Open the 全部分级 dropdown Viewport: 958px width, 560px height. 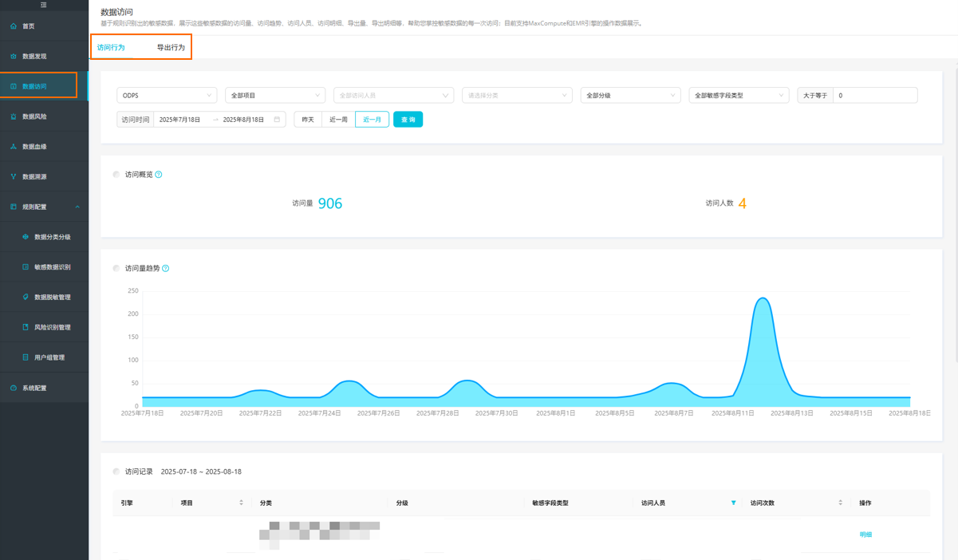pos(630,96)
